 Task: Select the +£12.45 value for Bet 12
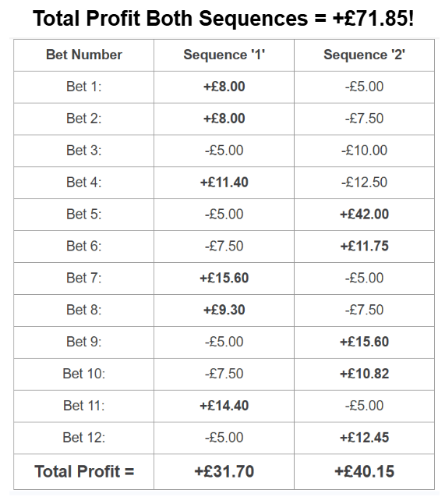[364, 438]
